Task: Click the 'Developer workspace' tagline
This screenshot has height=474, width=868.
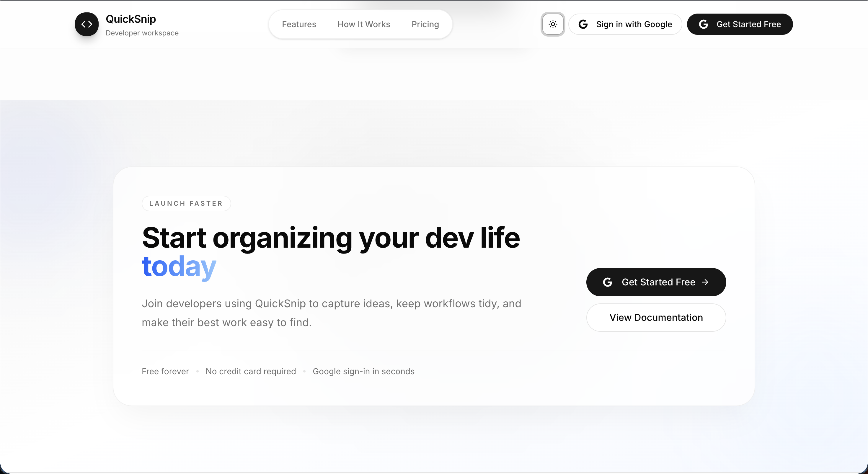Action: point(142,33)
